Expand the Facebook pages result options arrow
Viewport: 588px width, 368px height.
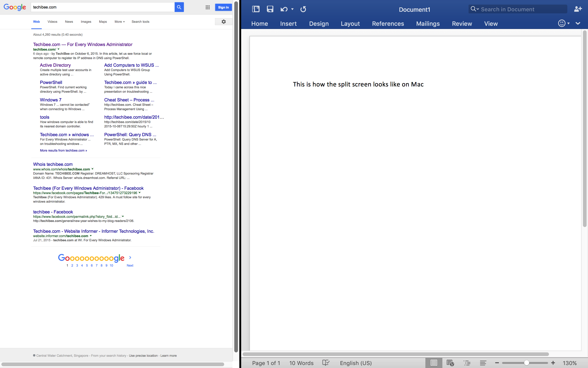pos(139,193)
